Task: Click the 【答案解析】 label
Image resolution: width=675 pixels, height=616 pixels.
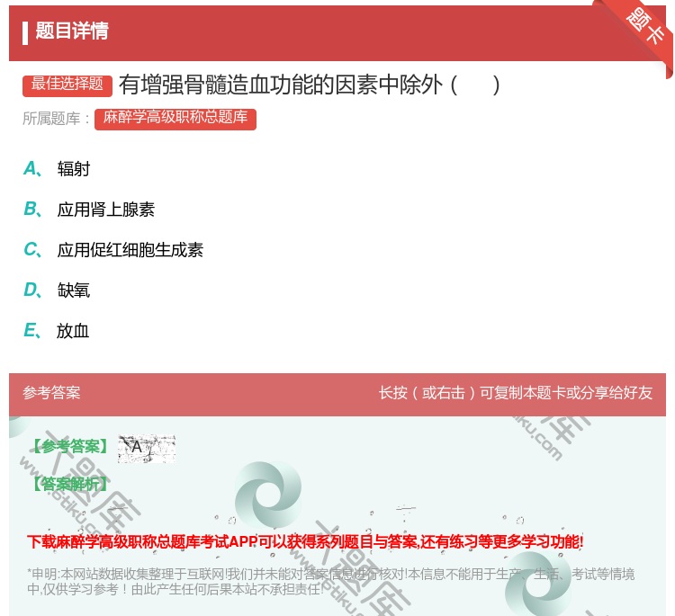Action: click(71, 485)
